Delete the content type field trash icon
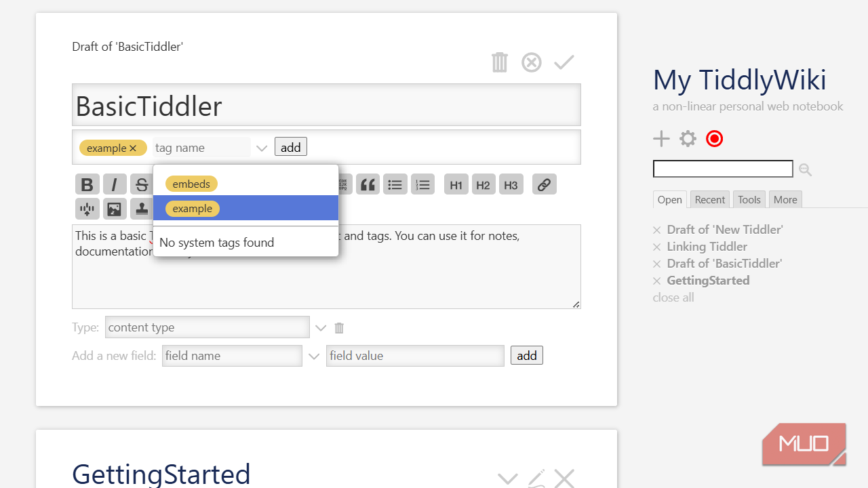868x488 pixels. (339, 328)
